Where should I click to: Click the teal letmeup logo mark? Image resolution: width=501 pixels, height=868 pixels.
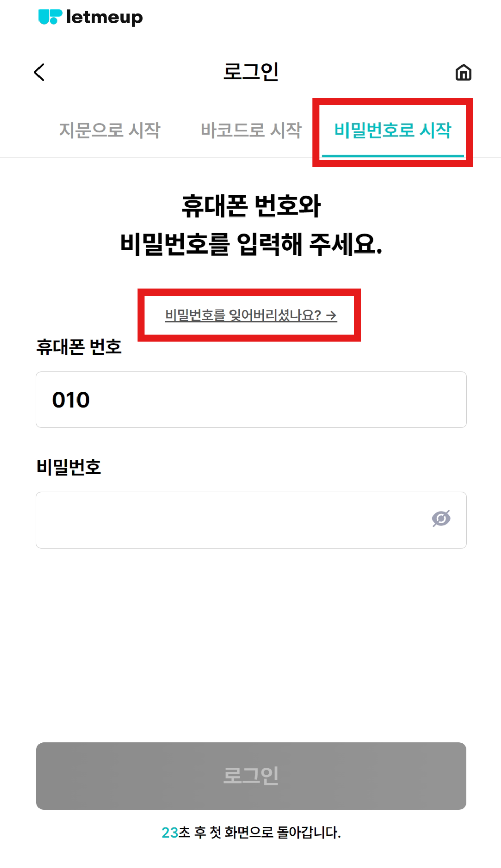(50, 17)
